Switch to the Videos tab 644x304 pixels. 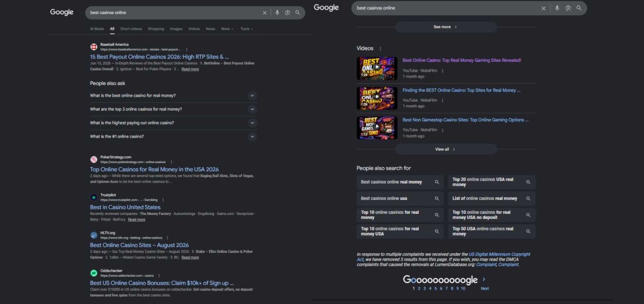pos(194,29)
